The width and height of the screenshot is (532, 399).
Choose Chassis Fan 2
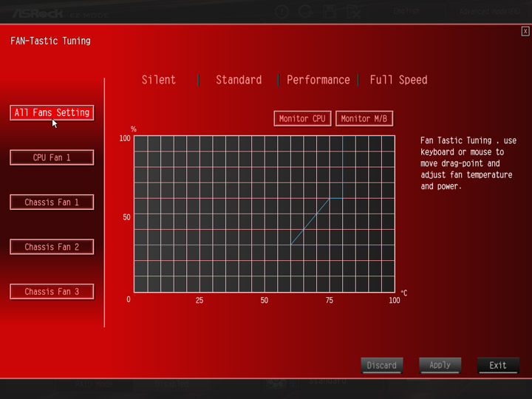point(52,247)
